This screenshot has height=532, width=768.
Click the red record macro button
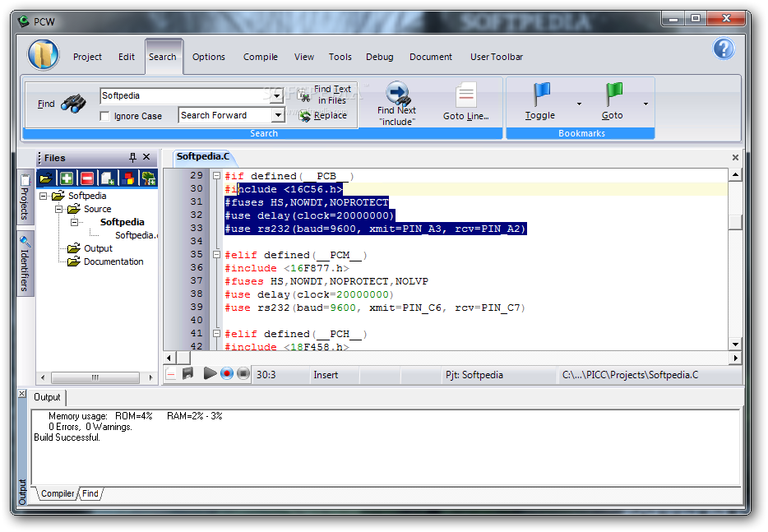[227, 374]
